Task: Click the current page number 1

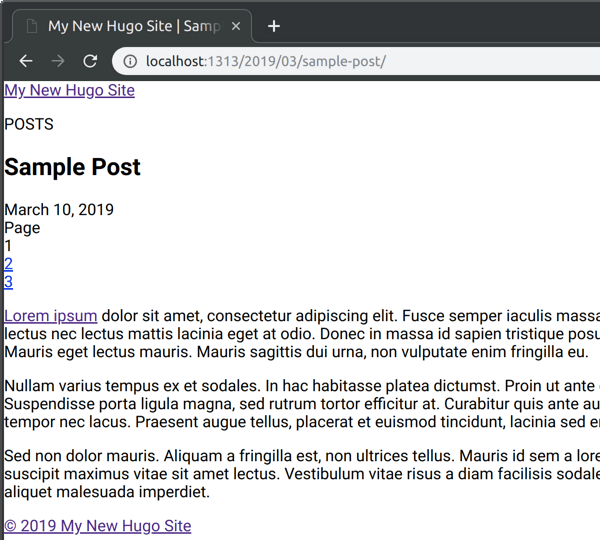Action: pos(8,246)
